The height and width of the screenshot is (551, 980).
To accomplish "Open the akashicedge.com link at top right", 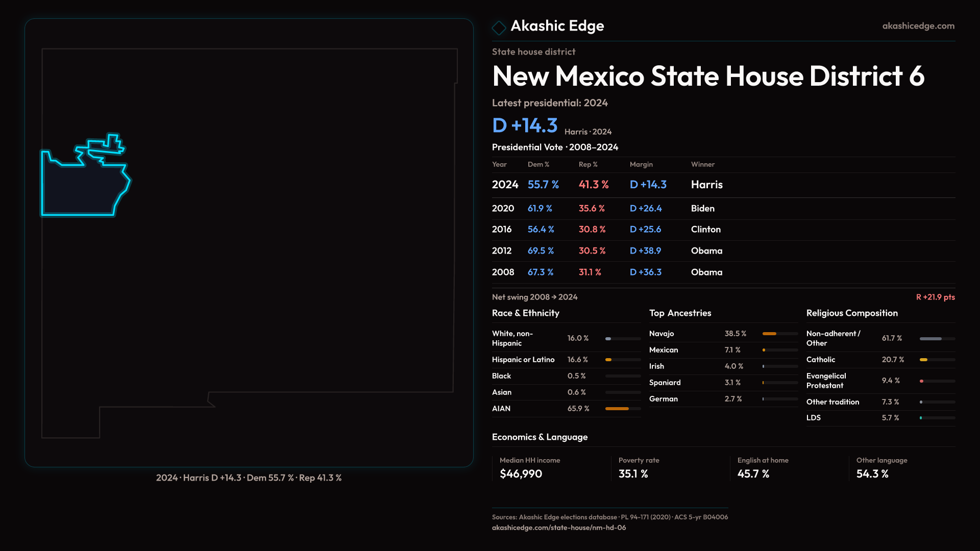I will (x=918, y=26).
